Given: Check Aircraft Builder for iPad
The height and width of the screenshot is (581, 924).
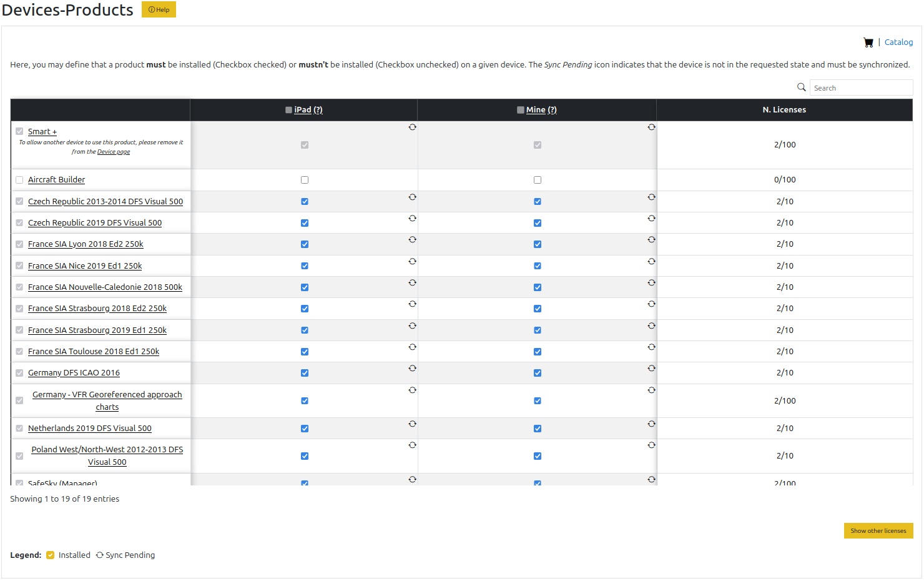Looking at the screenshot, I should point(305,180).
